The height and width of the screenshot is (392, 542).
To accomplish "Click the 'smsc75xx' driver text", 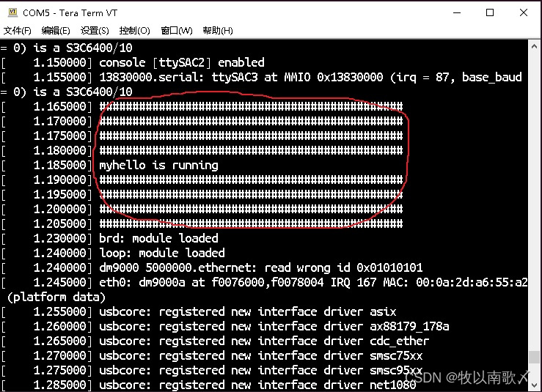I will tap(396, 356).
